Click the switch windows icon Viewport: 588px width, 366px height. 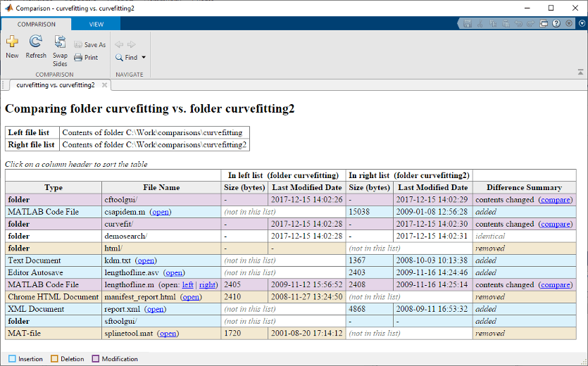544,24
